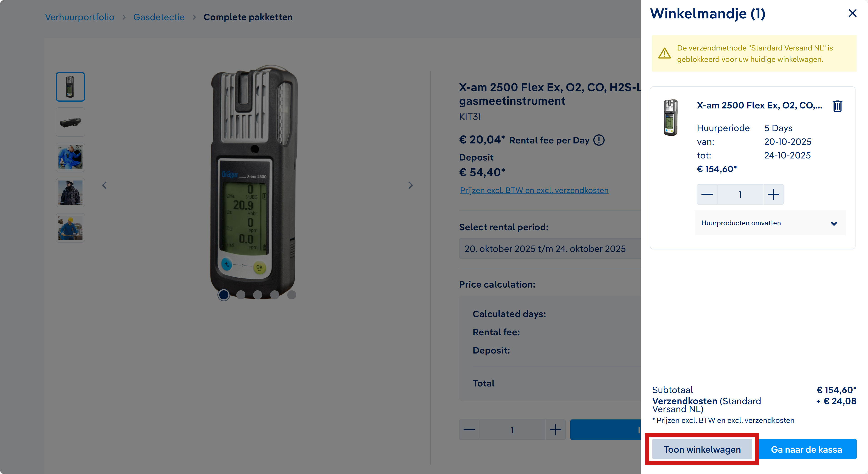Click Toon winkelwagen button
This screenshot has width=868, height=474.
702,449
